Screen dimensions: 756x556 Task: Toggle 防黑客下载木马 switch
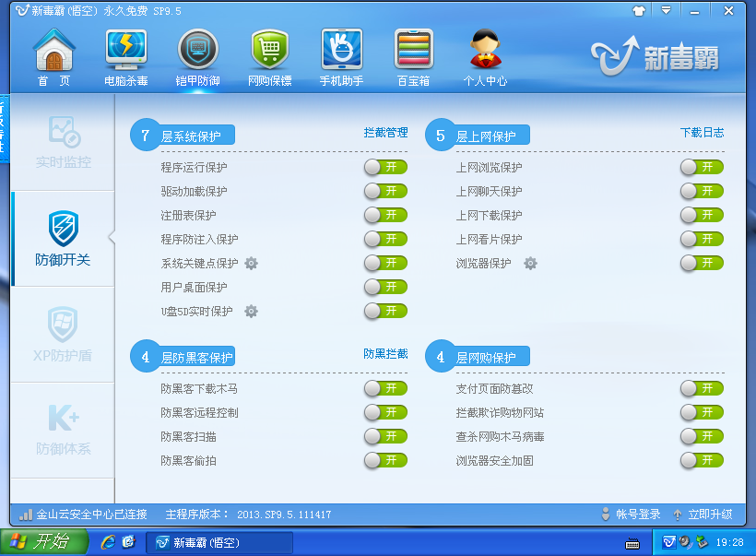[x=385, y=389]
